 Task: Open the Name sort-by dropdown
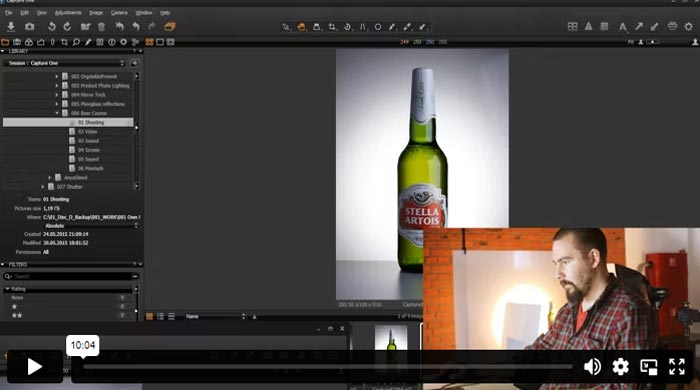tap(215, 316)
